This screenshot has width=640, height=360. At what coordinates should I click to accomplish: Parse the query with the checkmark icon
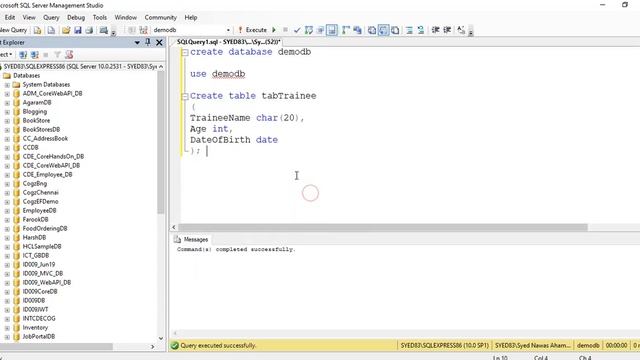(297, 30)
